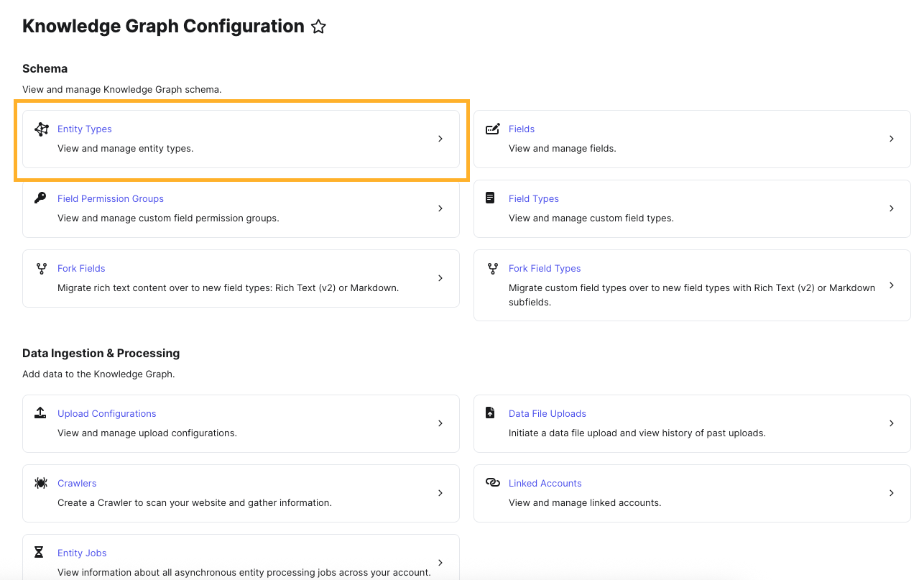Click the 'Create a Crawler to scan' description
This screenshot has width=924, height=580.
(x=195, y=503)
